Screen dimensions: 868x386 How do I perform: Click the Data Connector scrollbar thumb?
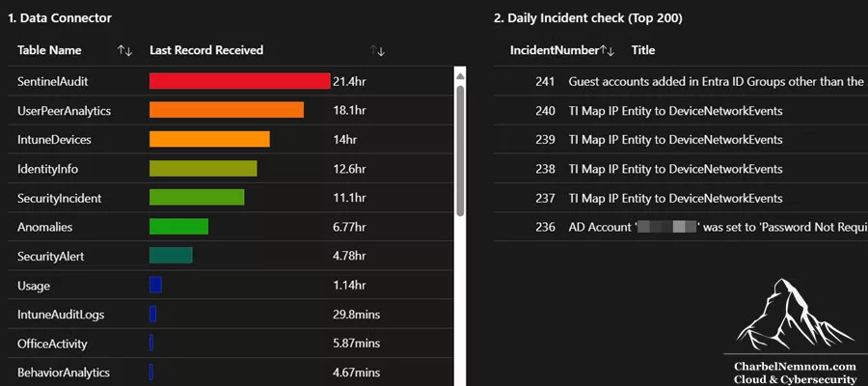point(460,150)
